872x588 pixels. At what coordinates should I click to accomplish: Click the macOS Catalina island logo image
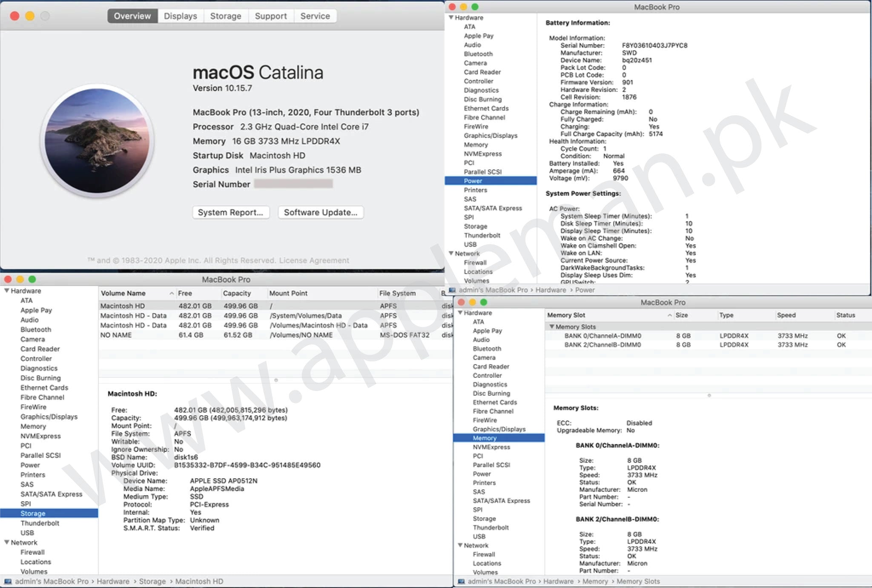pos(98,141)
